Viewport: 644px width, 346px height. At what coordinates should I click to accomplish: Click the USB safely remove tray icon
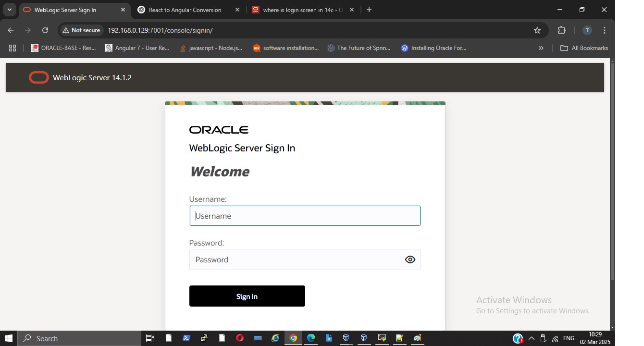tap(544, 338)
